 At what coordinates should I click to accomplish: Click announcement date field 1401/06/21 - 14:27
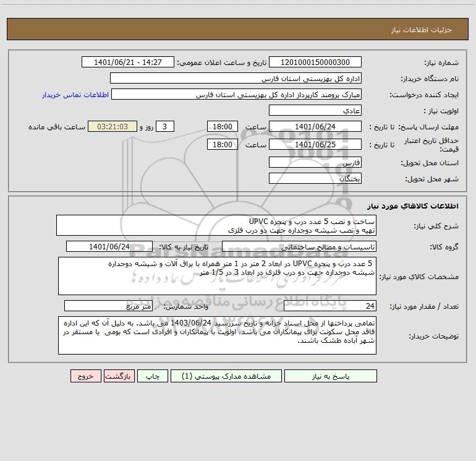(128, 62)
